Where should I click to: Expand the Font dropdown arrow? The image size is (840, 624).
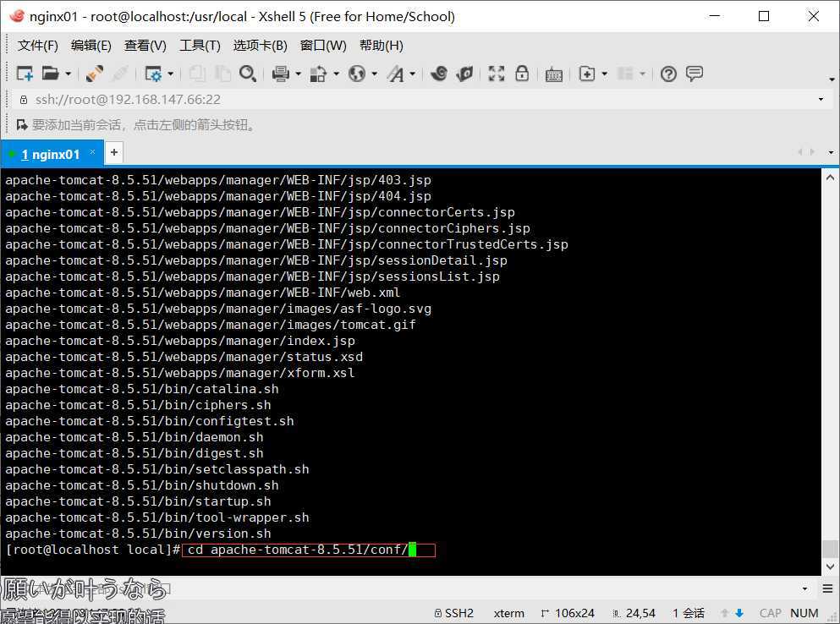point(413,74)
